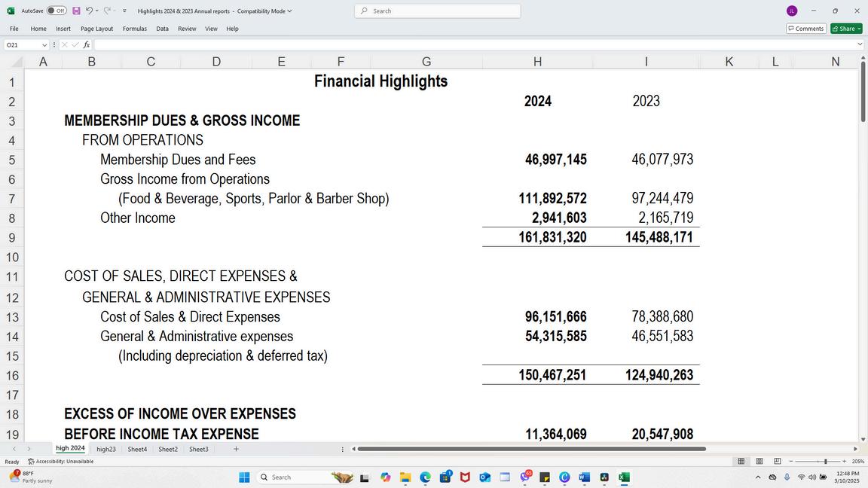Show hidden system tray icons chevron

coord(758,477)
